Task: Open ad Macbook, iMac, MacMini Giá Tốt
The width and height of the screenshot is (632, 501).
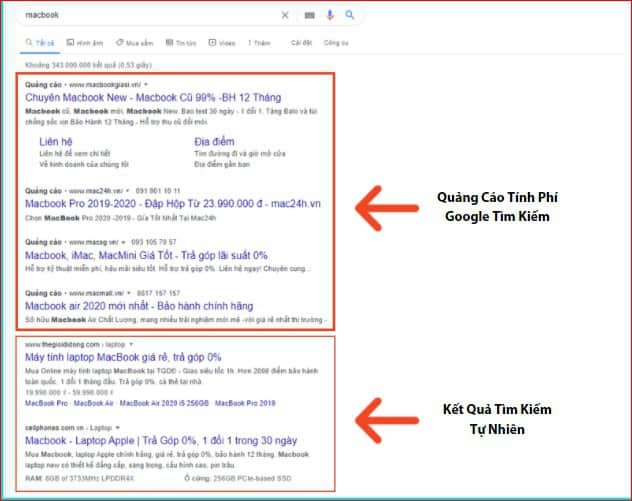Action: 146,255
